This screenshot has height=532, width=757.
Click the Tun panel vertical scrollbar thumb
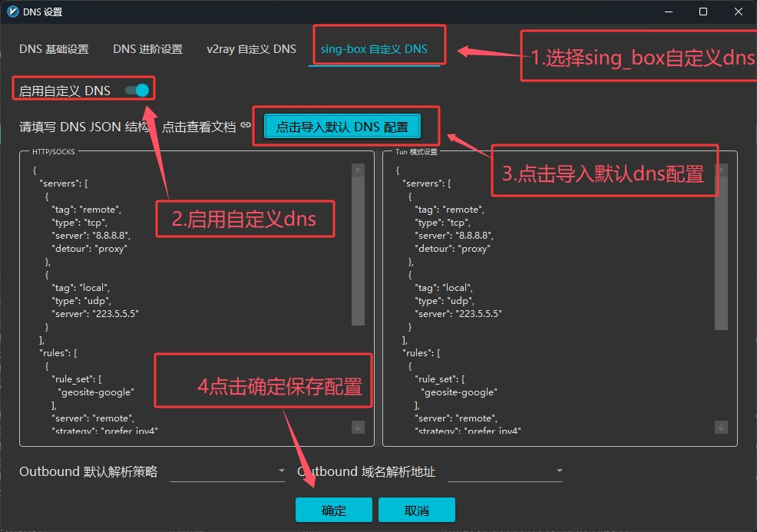721,253
